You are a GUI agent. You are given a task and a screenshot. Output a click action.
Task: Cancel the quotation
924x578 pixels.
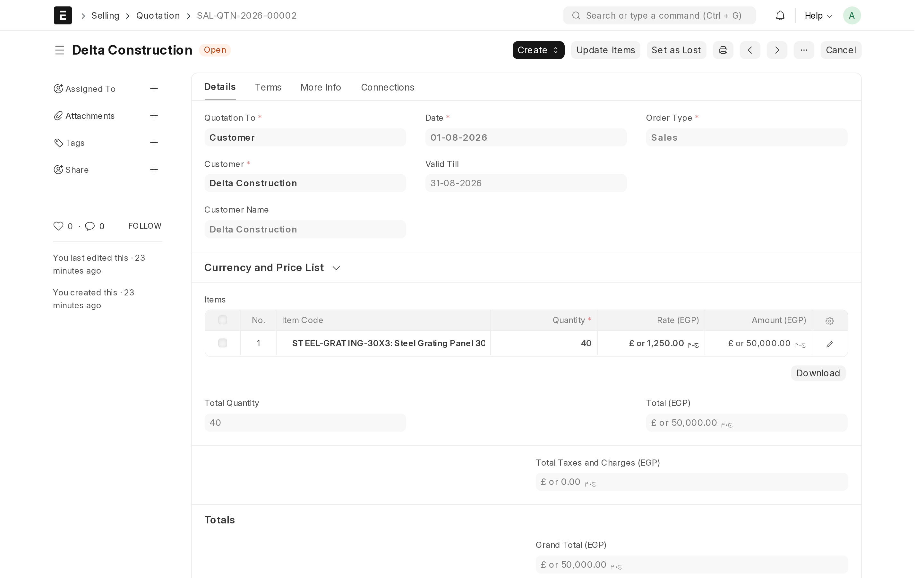[841, 50]
